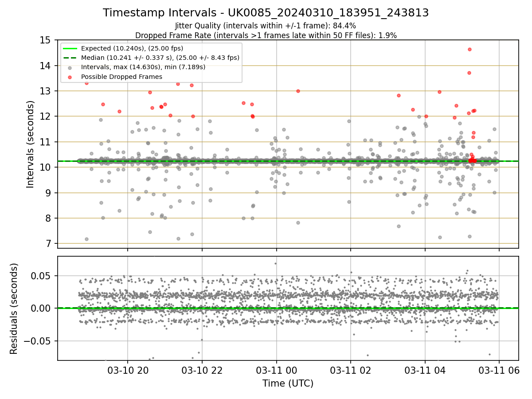Image resolution: width=532 pixels, height=399 pixels.
Task: Select the Dropped Frame Rate 1.9% subtitle line
Action: tap(266, 35)
